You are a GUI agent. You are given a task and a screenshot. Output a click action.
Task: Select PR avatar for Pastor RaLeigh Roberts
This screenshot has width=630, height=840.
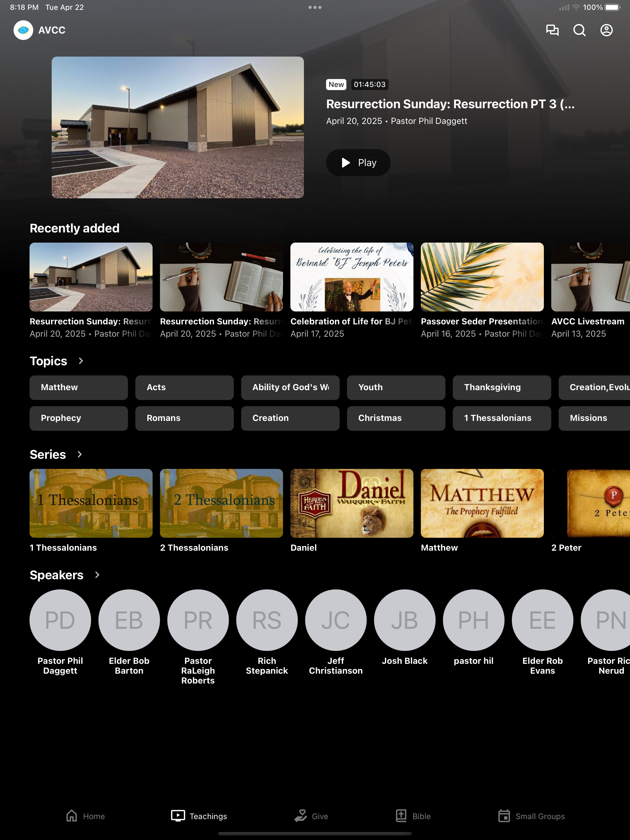198,620
